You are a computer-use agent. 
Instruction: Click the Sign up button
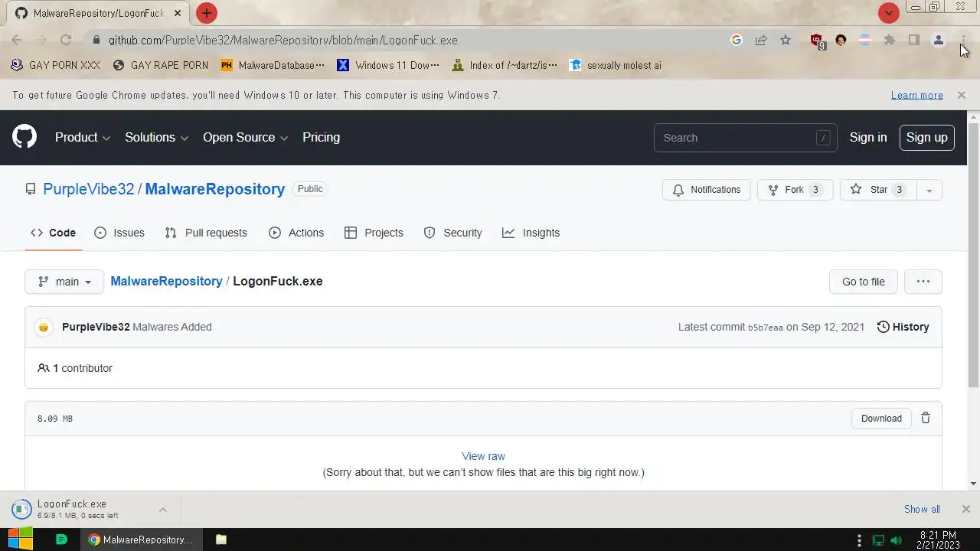click(x=926, y=138)
